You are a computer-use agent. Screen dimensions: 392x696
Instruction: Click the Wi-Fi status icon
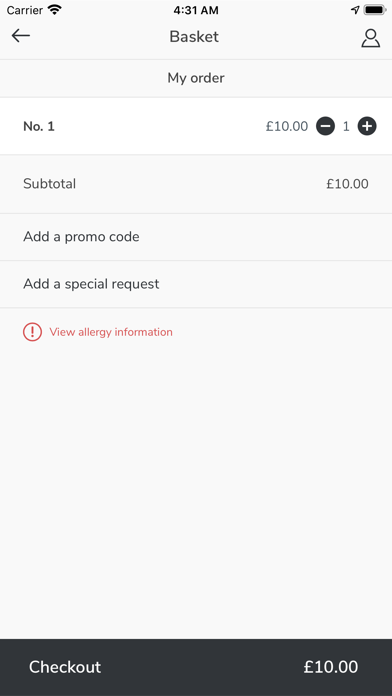(55, 10)
